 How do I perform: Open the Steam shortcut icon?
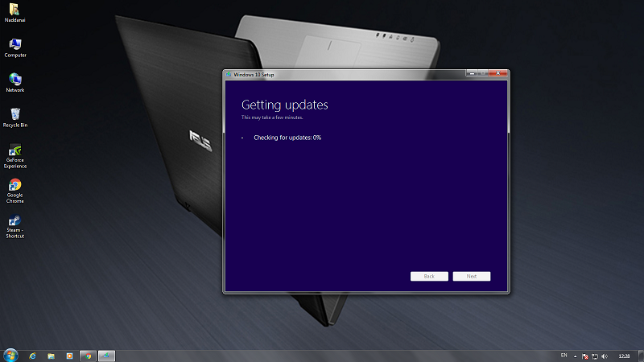15,226
